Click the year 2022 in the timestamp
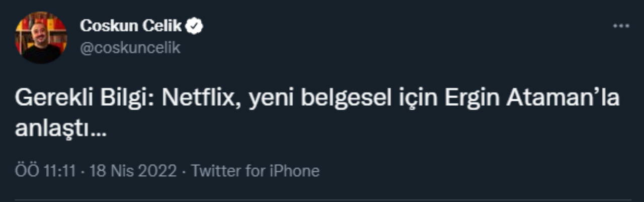Image resolution: width=644 pixels, height=202 pixels. click(x=158, y=171)
